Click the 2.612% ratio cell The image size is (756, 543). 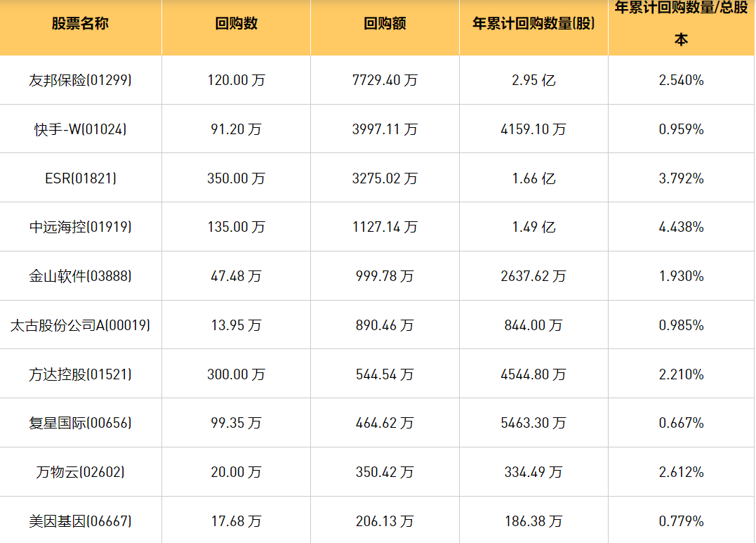tap(682, 473)
